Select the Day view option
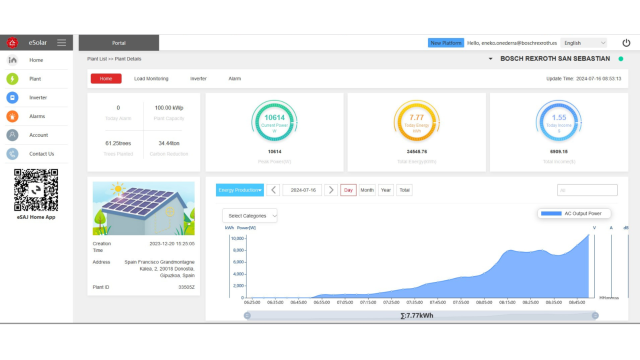640x360 pixels. [348, 190]
